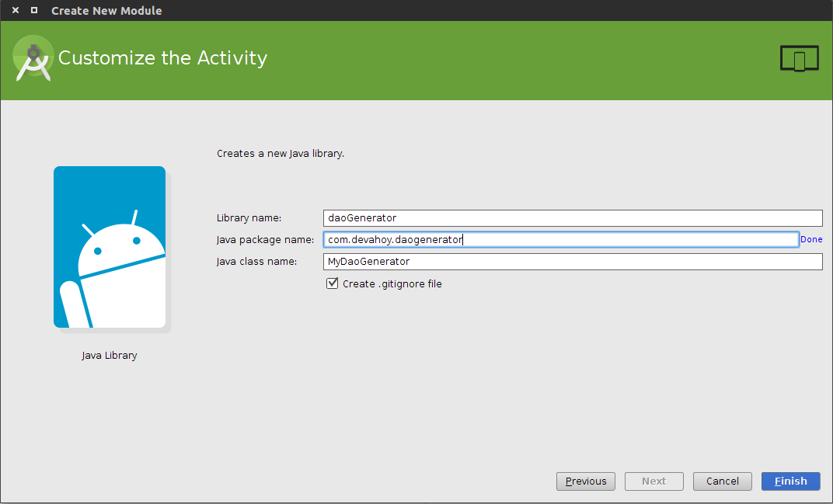Go back with the Previous button
The width and height of the screenshot is (833, 504).
[585, 481]
